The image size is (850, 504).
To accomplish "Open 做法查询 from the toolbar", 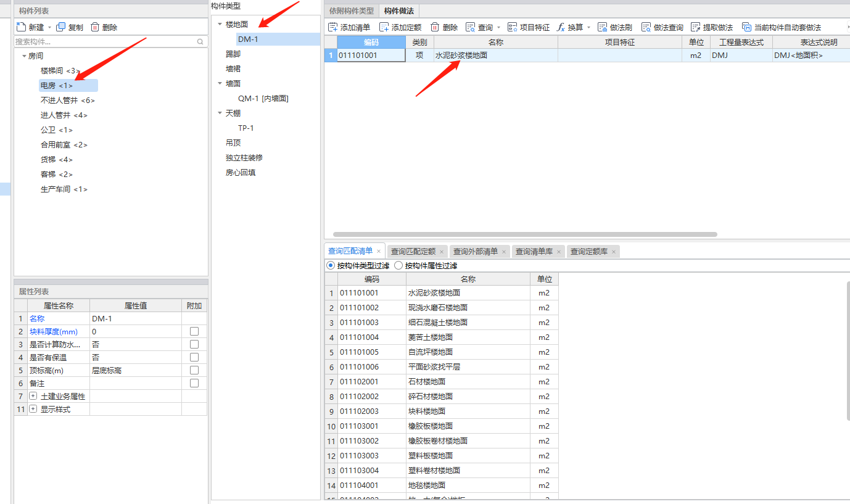I will pyautogui.click(x=662, y=27).
